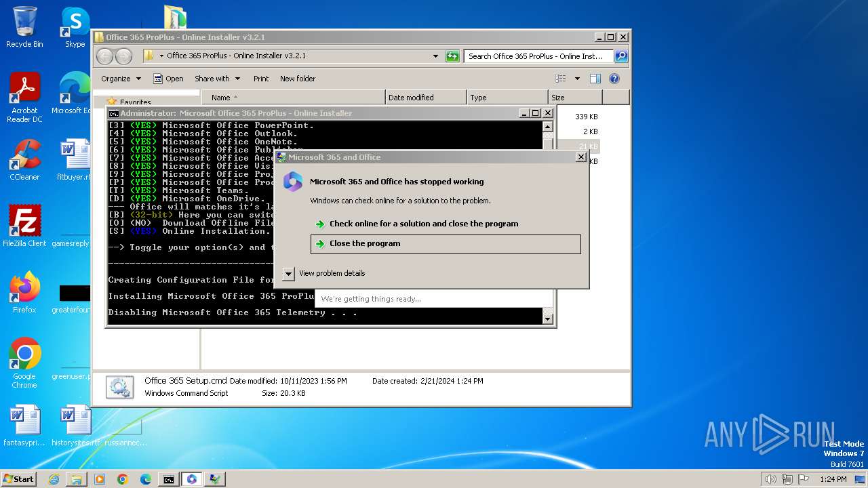Click the Microsoft 365 logo in crash dialog
This screenshot has width=868, height=488.
[293, 182]
